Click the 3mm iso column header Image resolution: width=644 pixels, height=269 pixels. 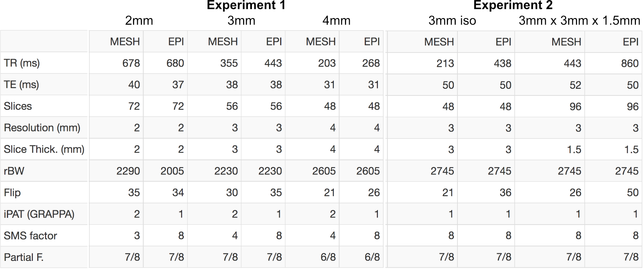[x=452, y=21]
